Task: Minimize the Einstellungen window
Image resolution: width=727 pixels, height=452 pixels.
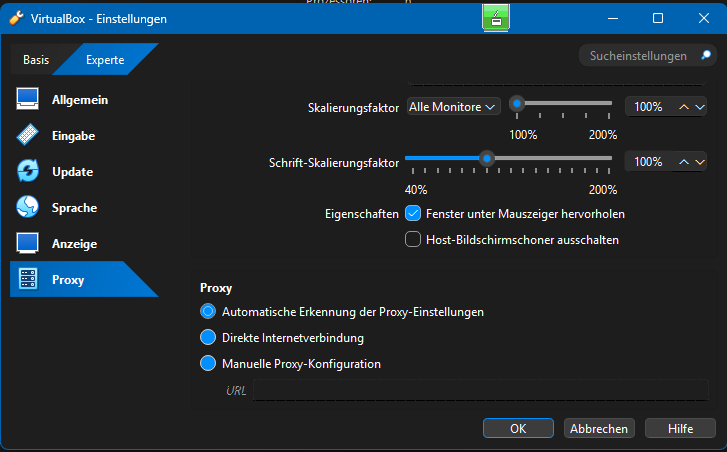Action: click(613, 19)
